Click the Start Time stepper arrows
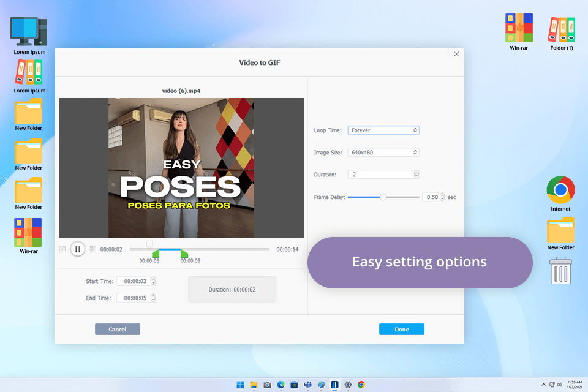This screenshot has width=588, height=392. [153, 281]
